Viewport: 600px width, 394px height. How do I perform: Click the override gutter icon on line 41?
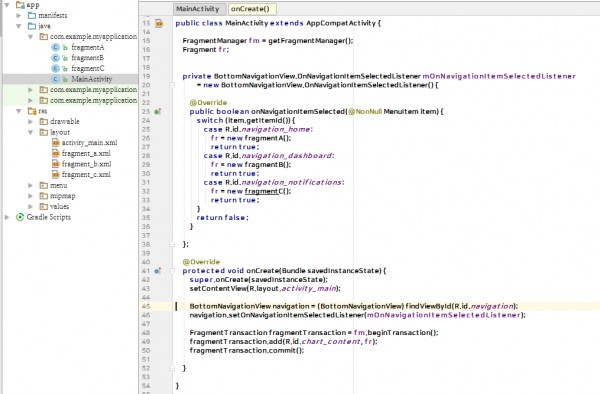tap(158, 271)
